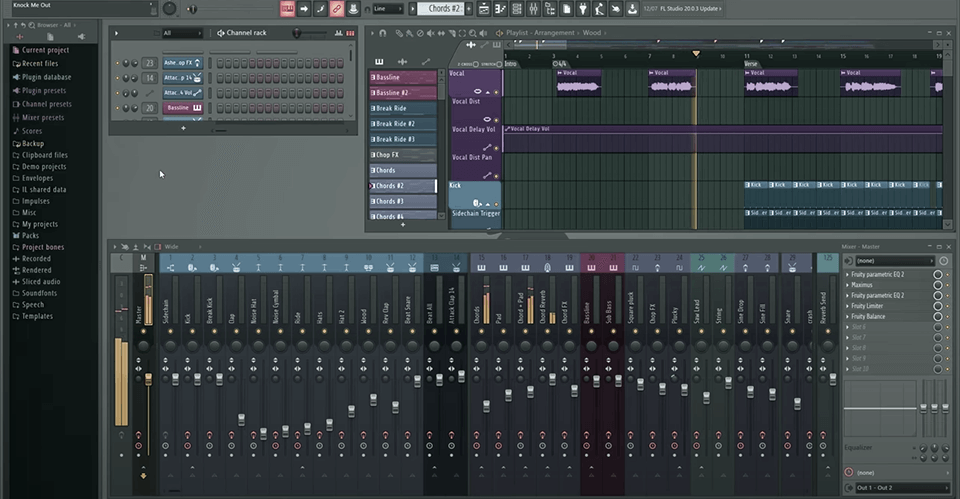This screenshot has height=499, width=960.
Task: Show automation clips in the picker panel
Action: coord(426,61)
